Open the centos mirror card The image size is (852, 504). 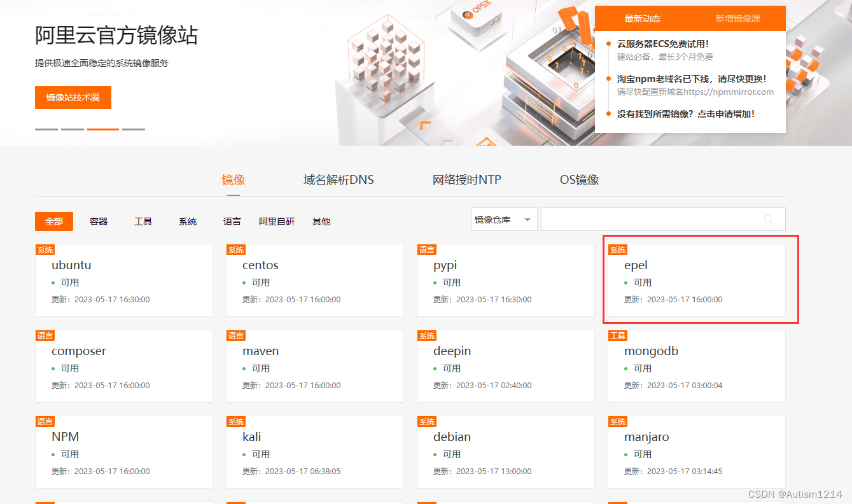pyautogui.click(x=315, y=280)
